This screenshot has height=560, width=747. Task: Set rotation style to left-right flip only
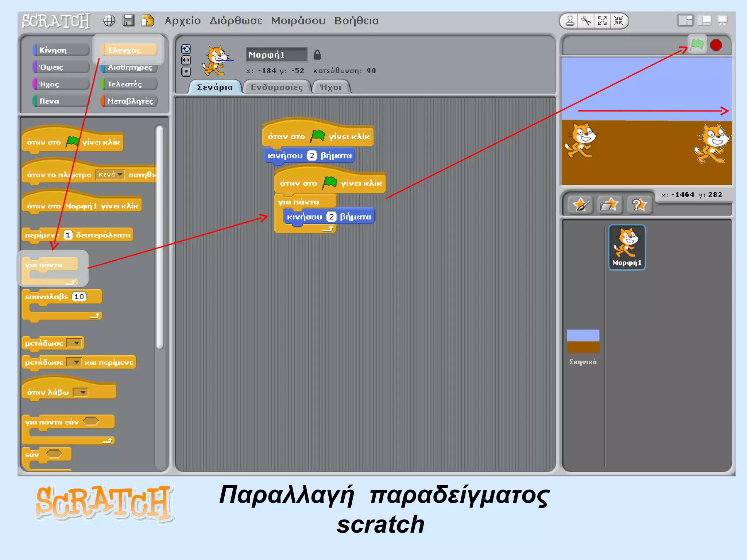point(186,60)
